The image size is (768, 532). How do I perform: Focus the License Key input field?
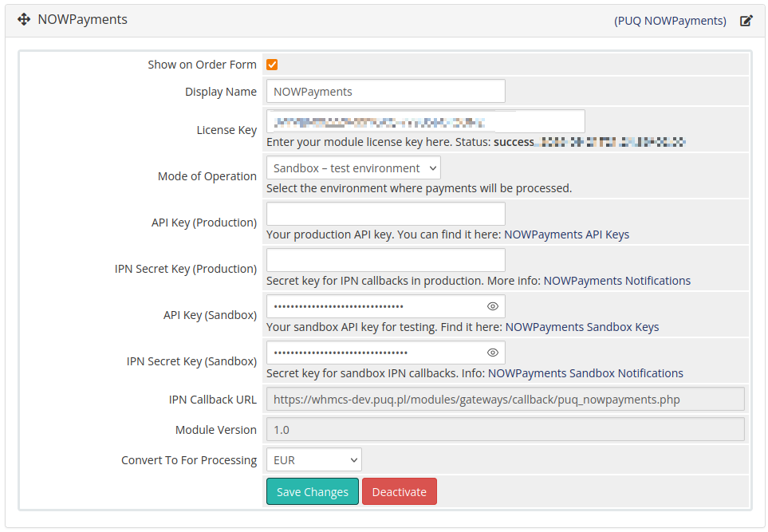425,122
